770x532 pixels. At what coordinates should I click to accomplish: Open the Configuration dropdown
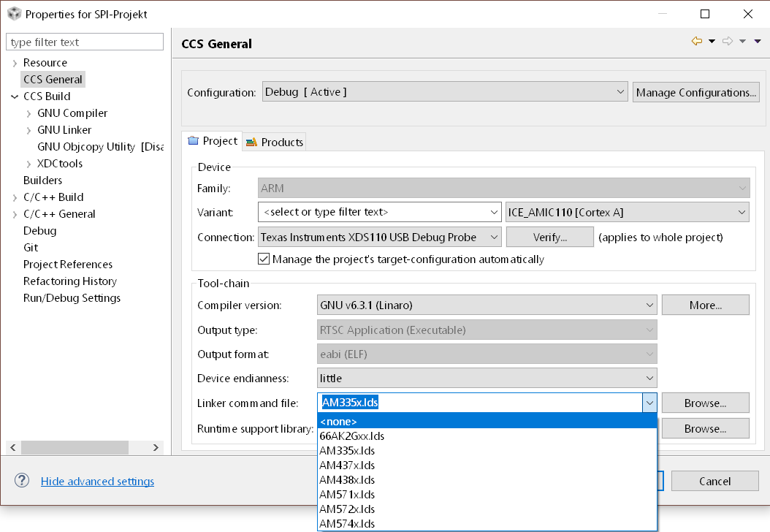click(444, 92)
